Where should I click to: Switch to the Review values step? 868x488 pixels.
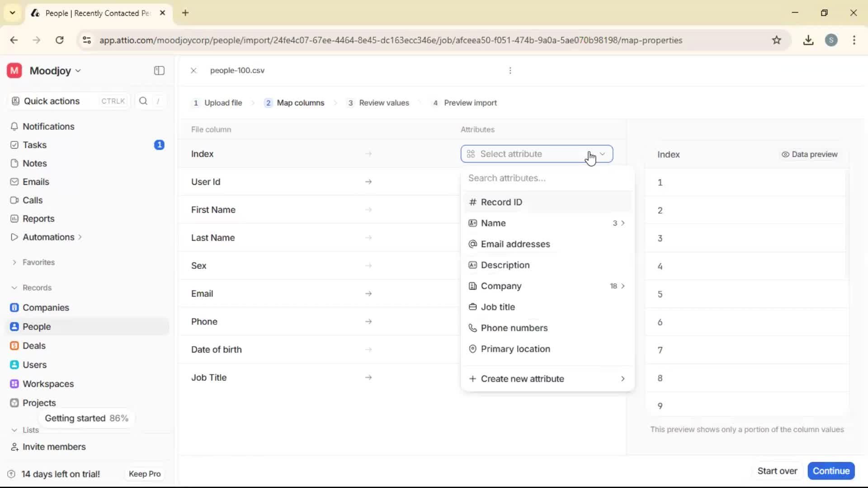click(384, 103)
